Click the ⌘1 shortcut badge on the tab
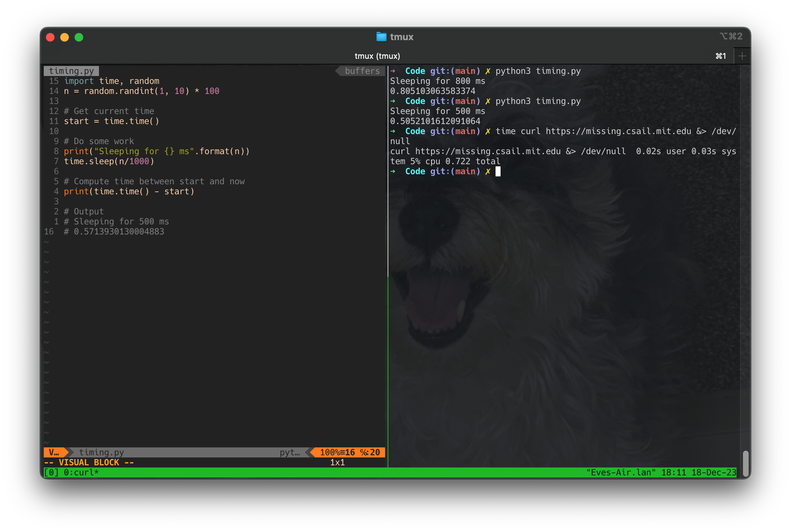This screenshot has width=791, height=532. [x=720, y=56]
